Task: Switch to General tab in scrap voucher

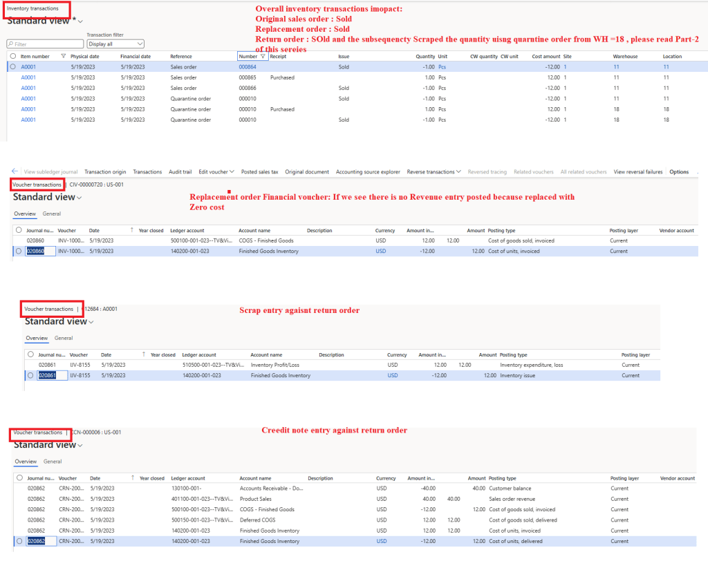Action: [64, 338]
